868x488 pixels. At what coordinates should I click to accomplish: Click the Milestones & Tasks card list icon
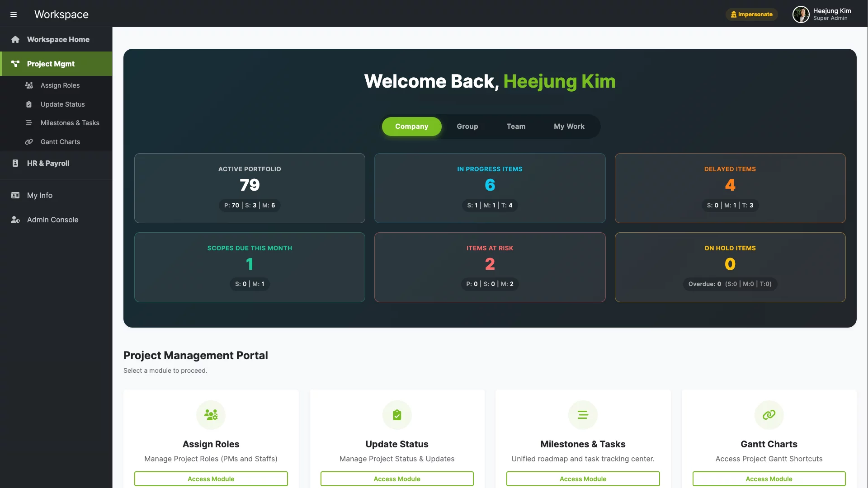click(583, 415)
